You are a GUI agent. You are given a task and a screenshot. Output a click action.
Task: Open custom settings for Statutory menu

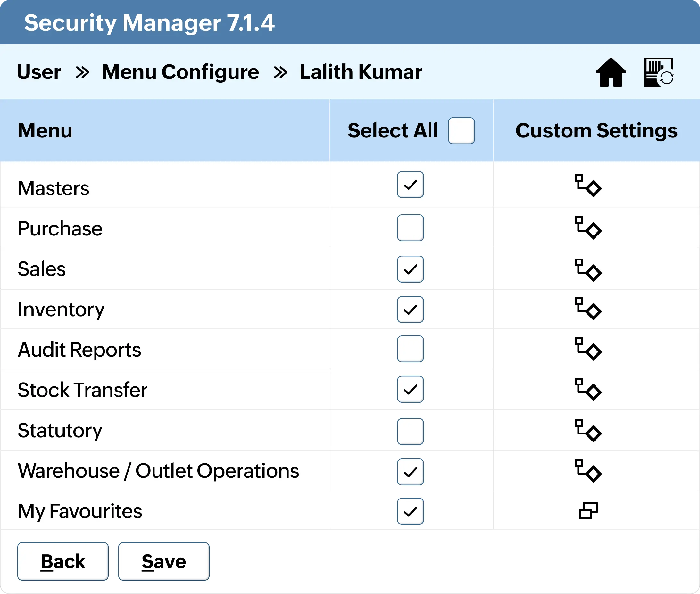[x=589, y=430]
